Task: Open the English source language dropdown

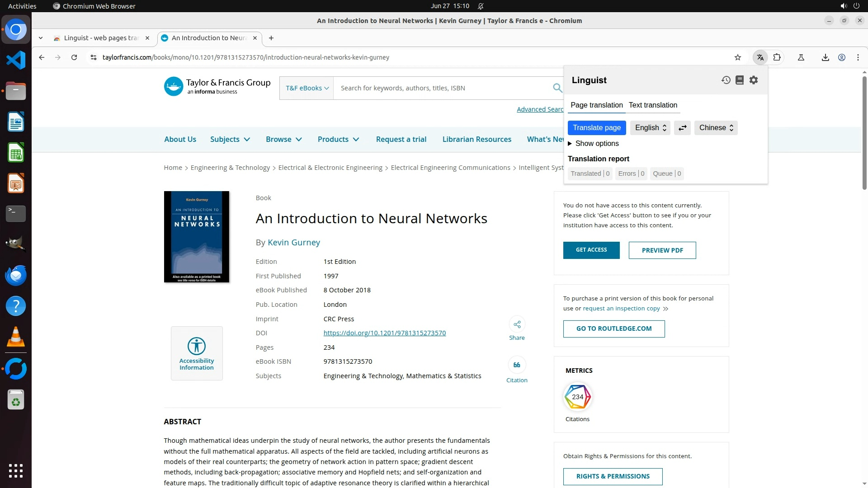Action: click(650, 128)
